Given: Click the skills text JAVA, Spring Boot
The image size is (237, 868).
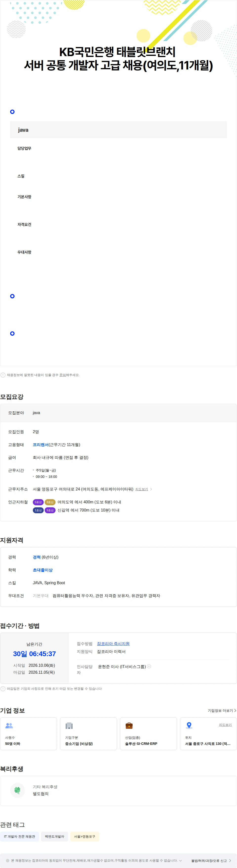Looking at the screenshot, I should pos(49,583).
